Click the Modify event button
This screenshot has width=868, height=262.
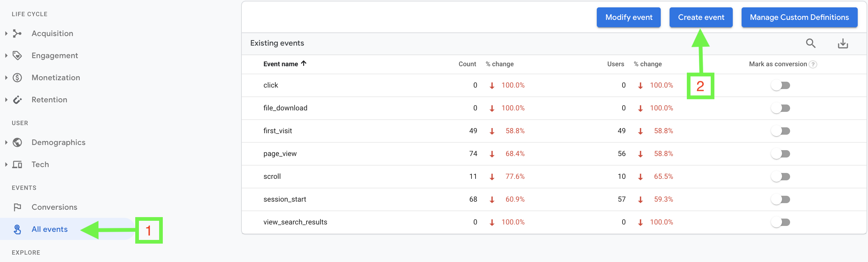628,17
